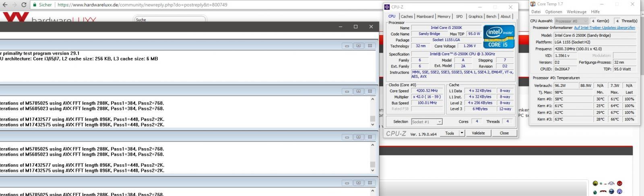Click the TDP value "95.0 Watt"
Viewport: 644px width, 196px height.
point(624,69)
